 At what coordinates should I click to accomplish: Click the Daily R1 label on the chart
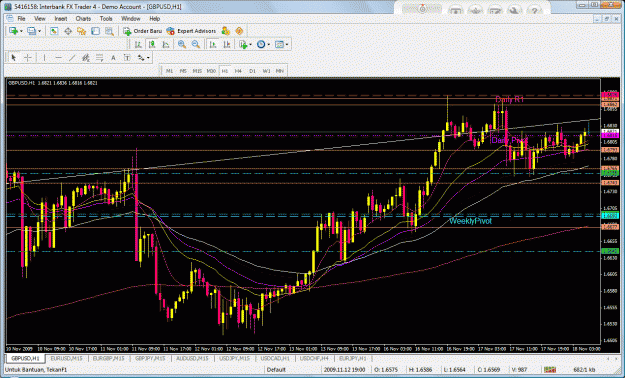pyautogui.click(x=509, y=100)
